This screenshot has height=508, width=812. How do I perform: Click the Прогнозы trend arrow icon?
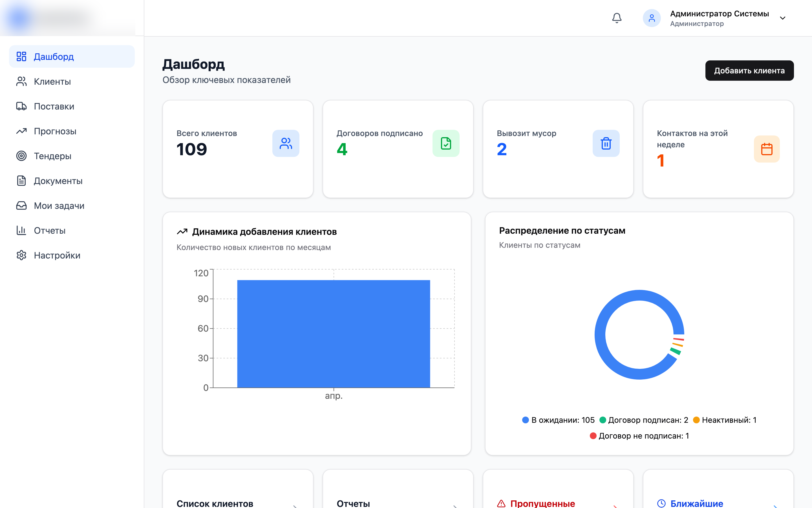[x=21, y=131]
